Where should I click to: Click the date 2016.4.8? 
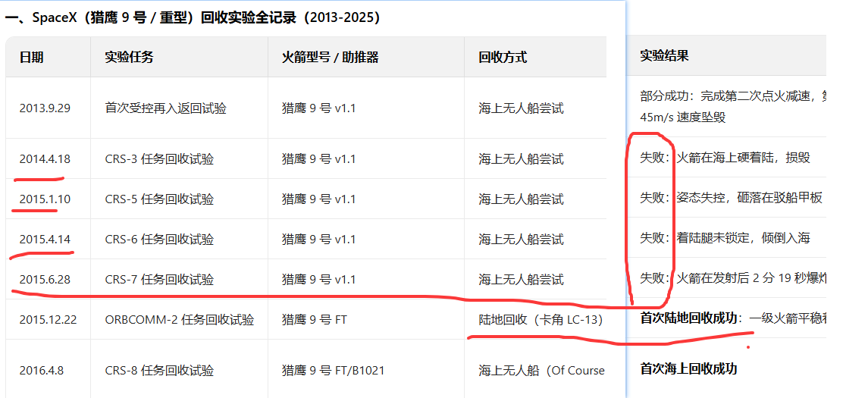(42, 370)
